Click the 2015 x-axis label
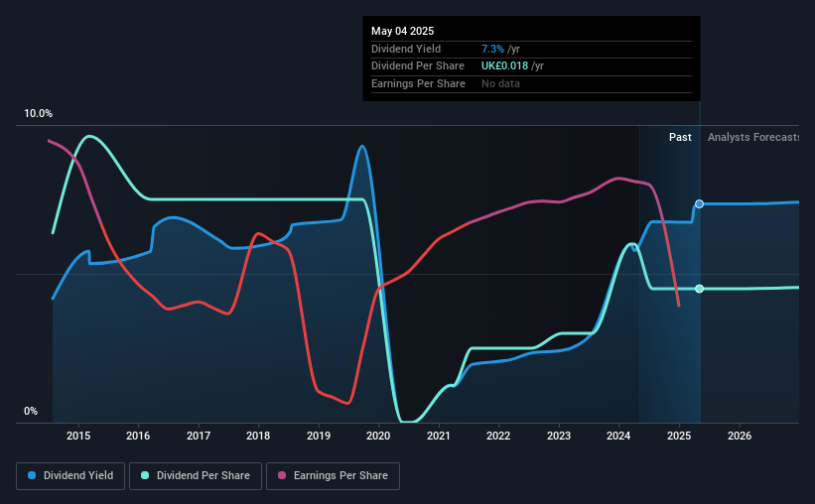The width and height of the screenshot is (815, 504). coord(78,436)
